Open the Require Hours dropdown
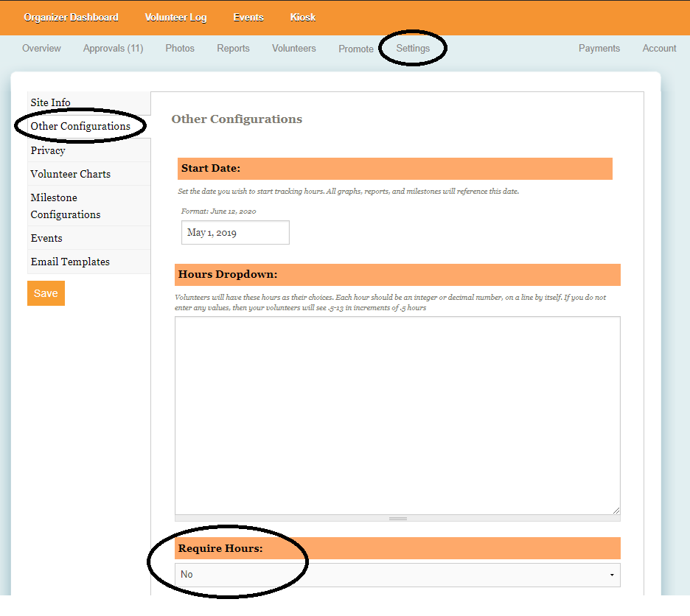Viewport: 690px width, 616px height. pyautogui.click(x=397, y=575)
